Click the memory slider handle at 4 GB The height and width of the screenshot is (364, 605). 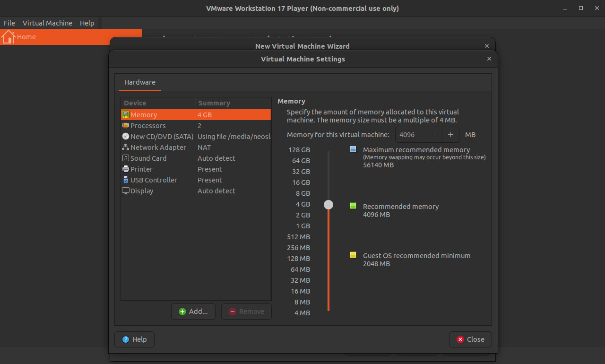328,205
